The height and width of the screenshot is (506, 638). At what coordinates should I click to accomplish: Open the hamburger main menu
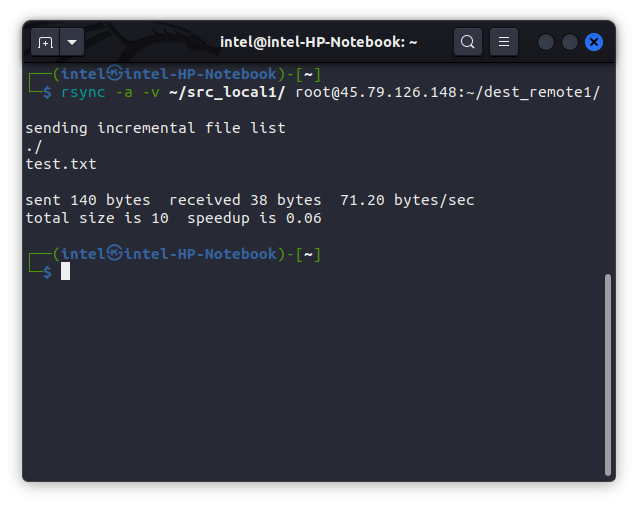[504, 42]
